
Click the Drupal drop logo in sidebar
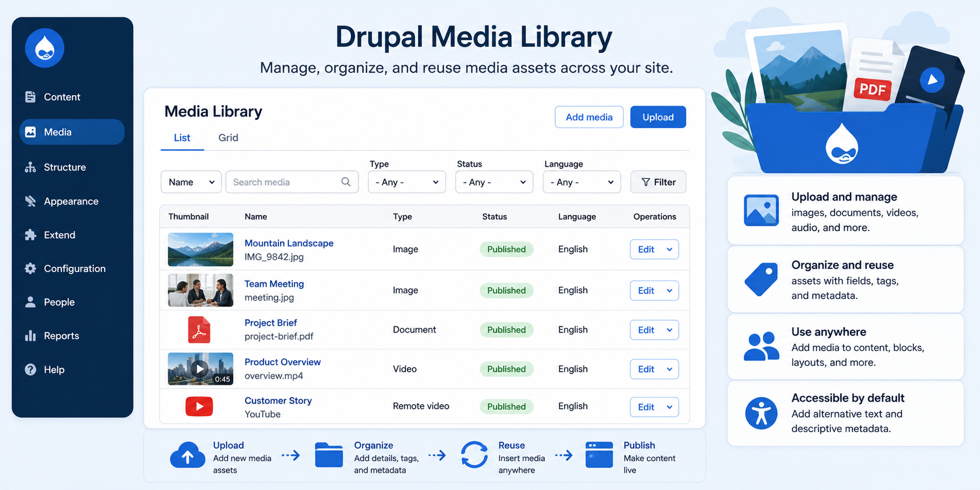coord(45,48)
